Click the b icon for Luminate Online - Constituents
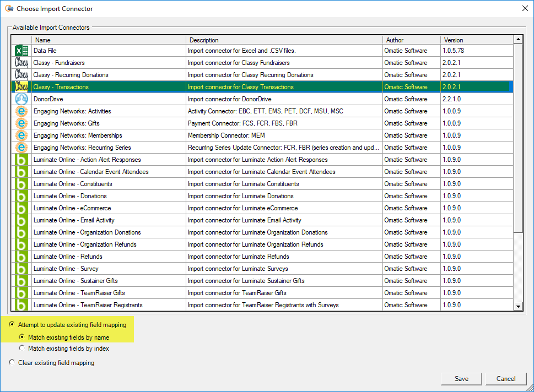This screenshot has height=392, width=534. (20, 183)
